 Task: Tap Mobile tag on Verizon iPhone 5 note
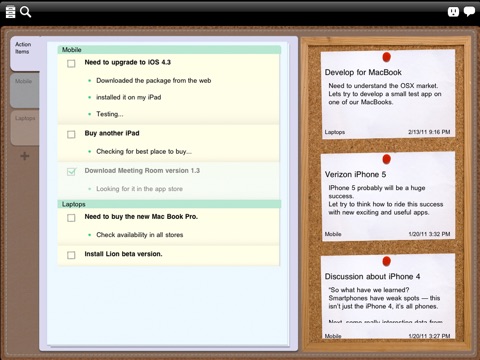pos(333,234)
